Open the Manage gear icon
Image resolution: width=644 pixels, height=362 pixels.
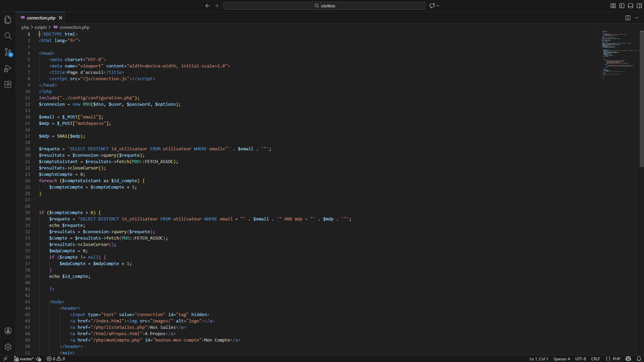(8, 347)
